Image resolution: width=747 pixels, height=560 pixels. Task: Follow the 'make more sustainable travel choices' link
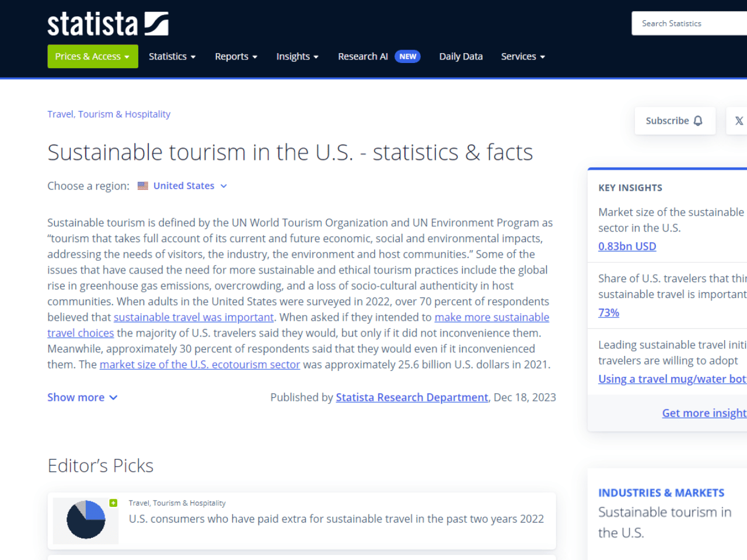491,317
